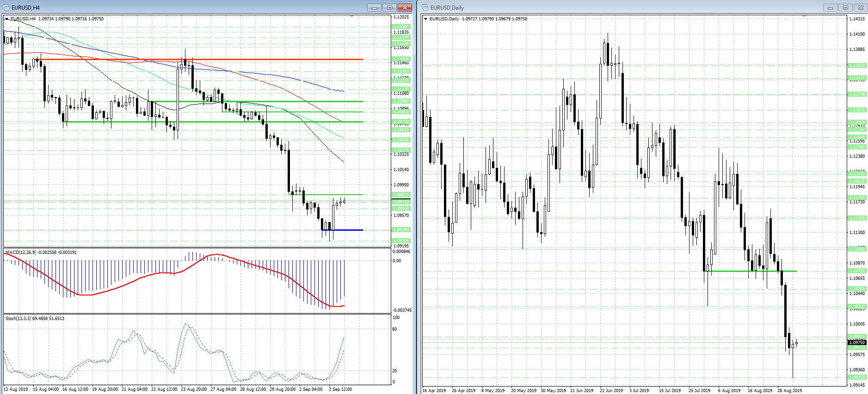Click the 13 Aug 2019 date label in H4 chart
This screenshot has width=868, height=394.
point(16,389)
